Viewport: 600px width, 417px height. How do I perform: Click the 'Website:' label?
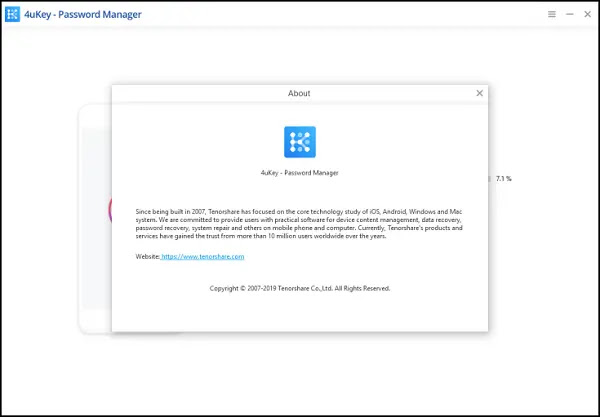(x=148, y=256)
